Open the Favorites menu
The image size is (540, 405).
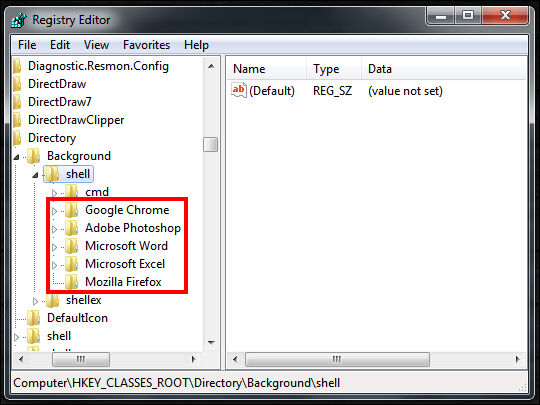(x=146, y=45)
